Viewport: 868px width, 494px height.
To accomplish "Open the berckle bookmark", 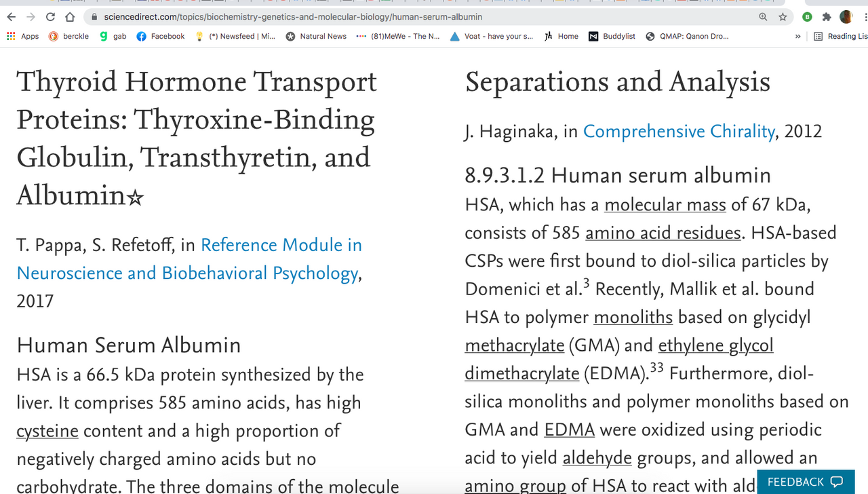I will [x=68, y=36].
